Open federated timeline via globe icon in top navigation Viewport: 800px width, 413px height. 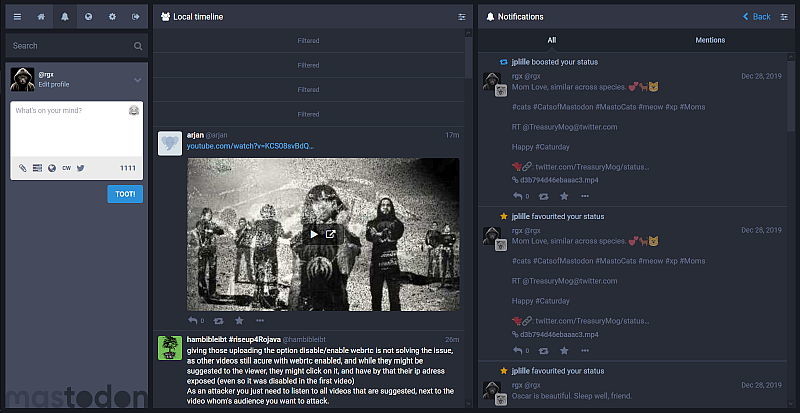tap(89, 17)
